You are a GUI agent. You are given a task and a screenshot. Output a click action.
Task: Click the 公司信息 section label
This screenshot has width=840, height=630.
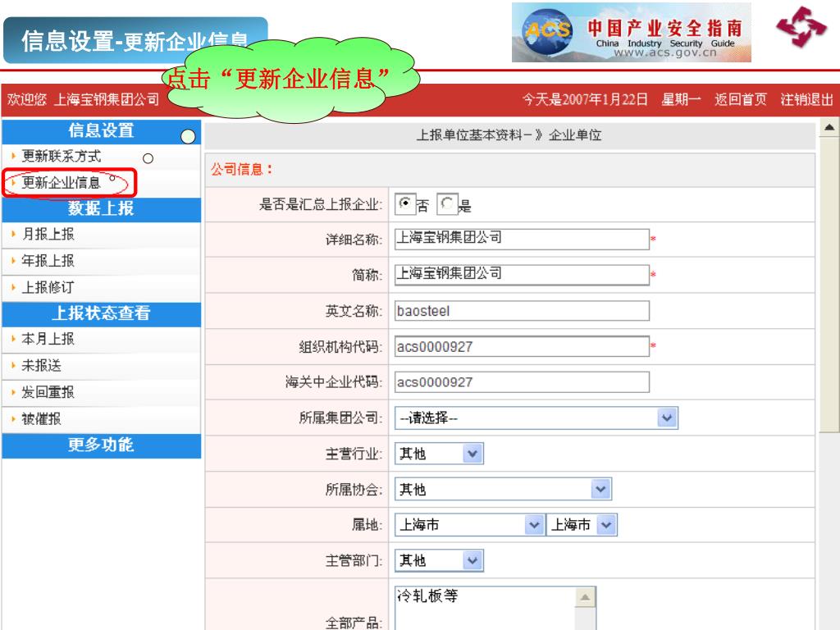[242, 170]
